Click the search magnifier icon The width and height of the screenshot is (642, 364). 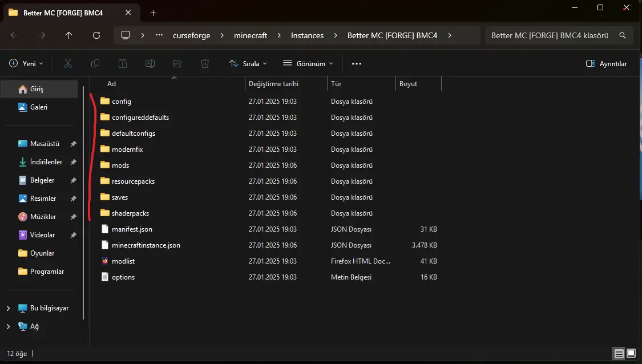pos(623,35)
